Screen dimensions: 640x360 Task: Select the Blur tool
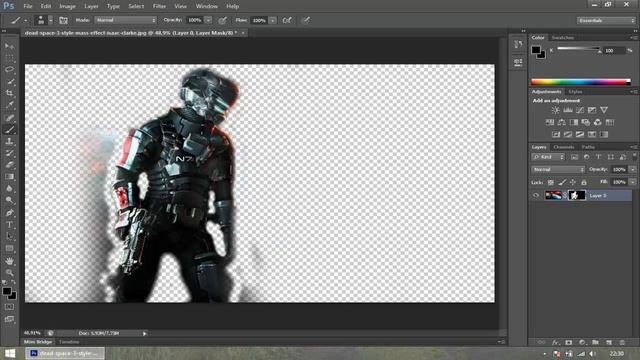tap(9, 189)
